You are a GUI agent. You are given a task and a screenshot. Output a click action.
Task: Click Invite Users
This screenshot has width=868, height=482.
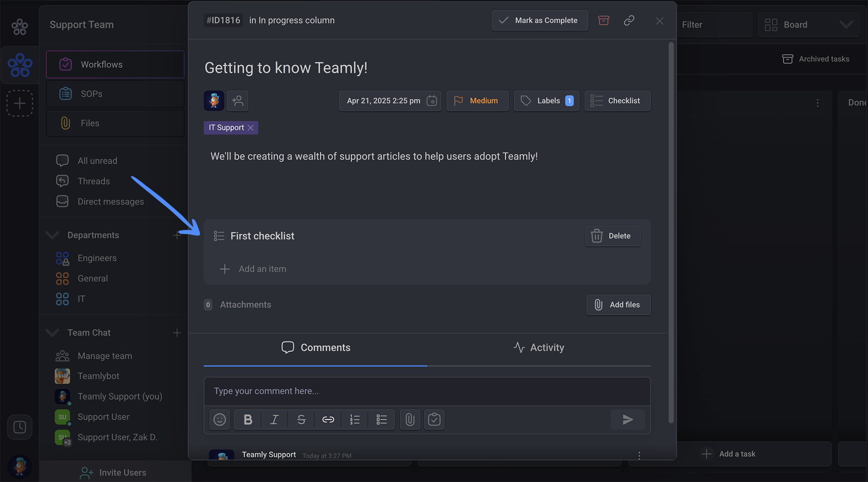pos(113,473)
